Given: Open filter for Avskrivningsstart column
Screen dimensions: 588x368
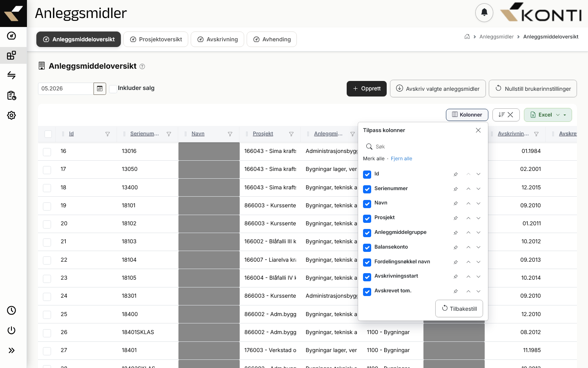Looking at the screenshot, I should click(536, 134).
